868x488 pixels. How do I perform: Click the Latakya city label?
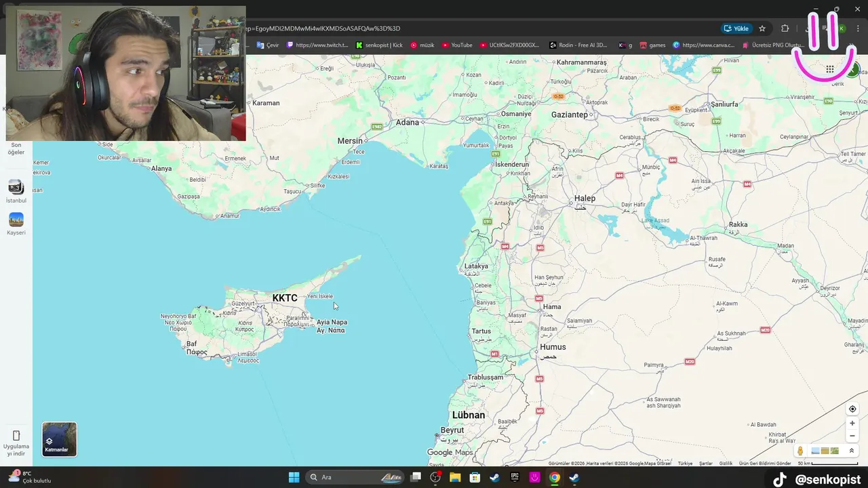(476, 266)
